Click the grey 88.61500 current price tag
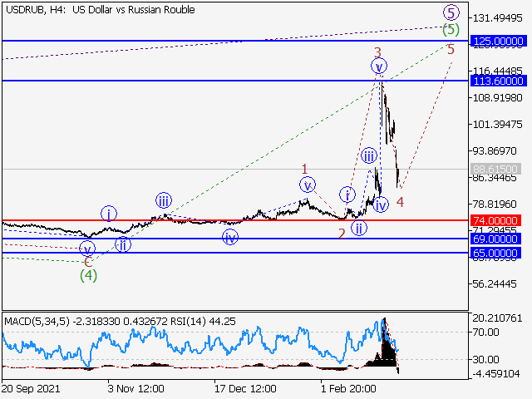The height and width of the screenshot is (399, 532). coord(495,169)
